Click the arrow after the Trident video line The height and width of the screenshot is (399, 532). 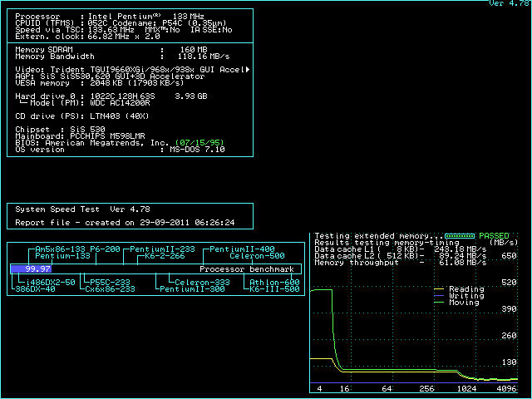248,70
